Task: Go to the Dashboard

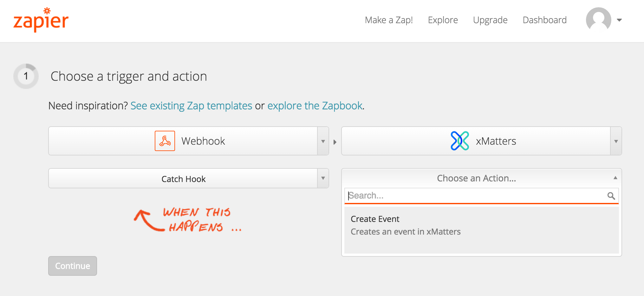Action: (x=545, y=20)
